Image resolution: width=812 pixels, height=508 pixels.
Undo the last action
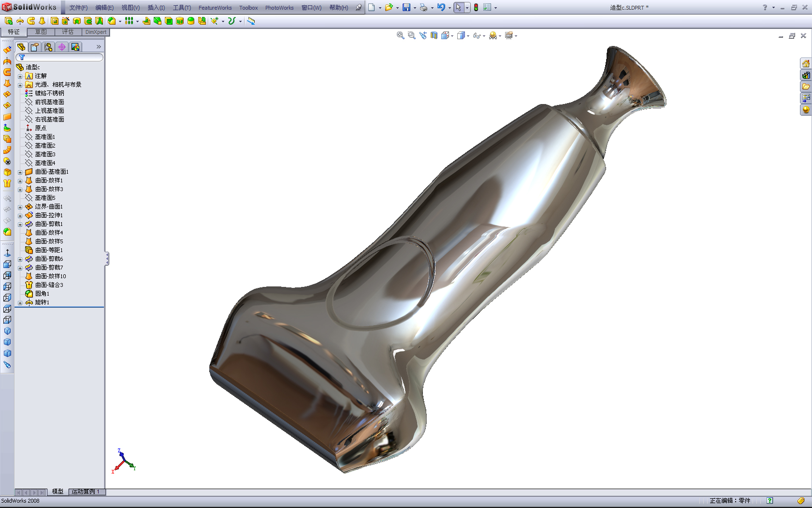coord(441,7)
